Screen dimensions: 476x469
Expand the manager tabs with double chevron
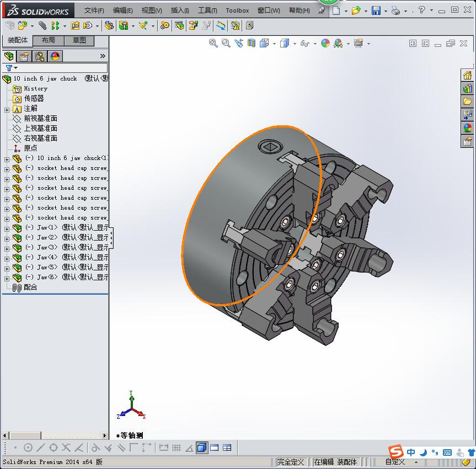[x=103, y=56]
